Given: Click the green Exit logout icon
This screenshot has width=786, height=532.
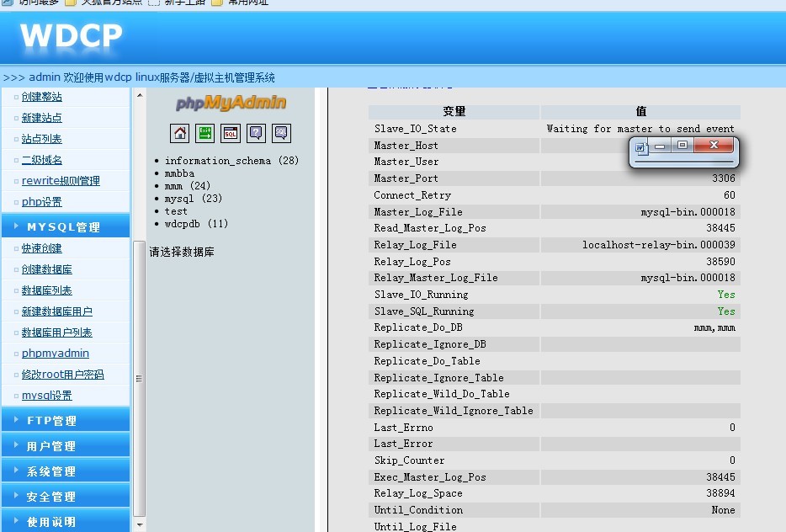Looking at the screenshot, I should (204, 133).
